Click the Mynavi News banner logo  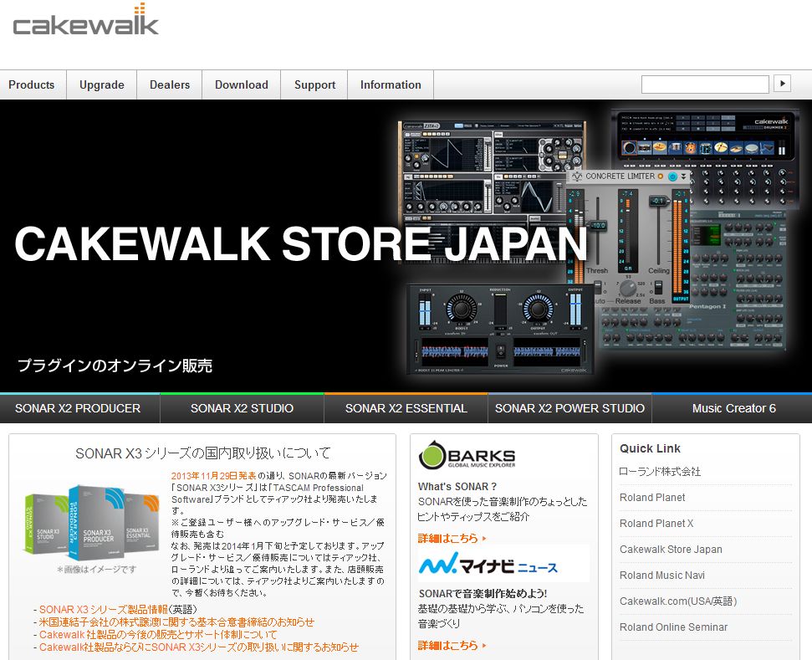pyautogui.click(x=488, y=566)
